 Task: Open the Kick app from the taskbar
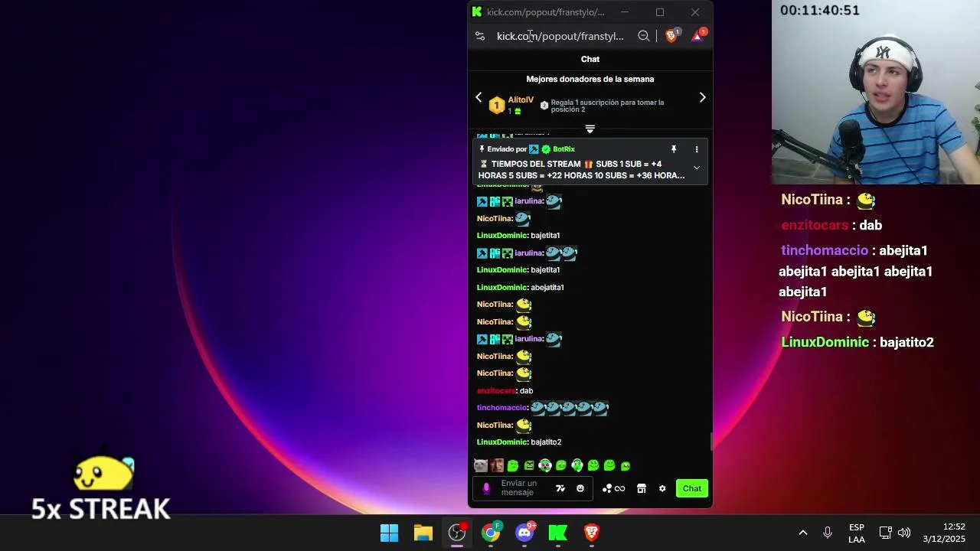tap(558, 533)
